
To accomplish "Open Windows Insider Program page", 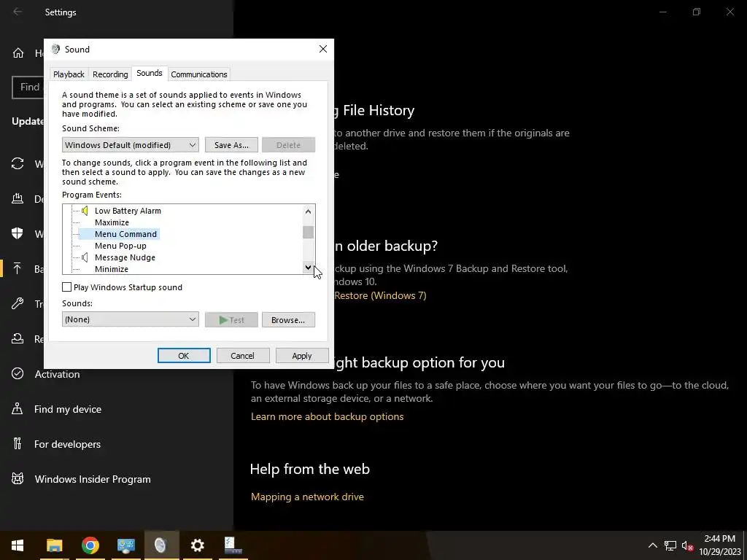I will pyautogui.click(x=93, y=479).
